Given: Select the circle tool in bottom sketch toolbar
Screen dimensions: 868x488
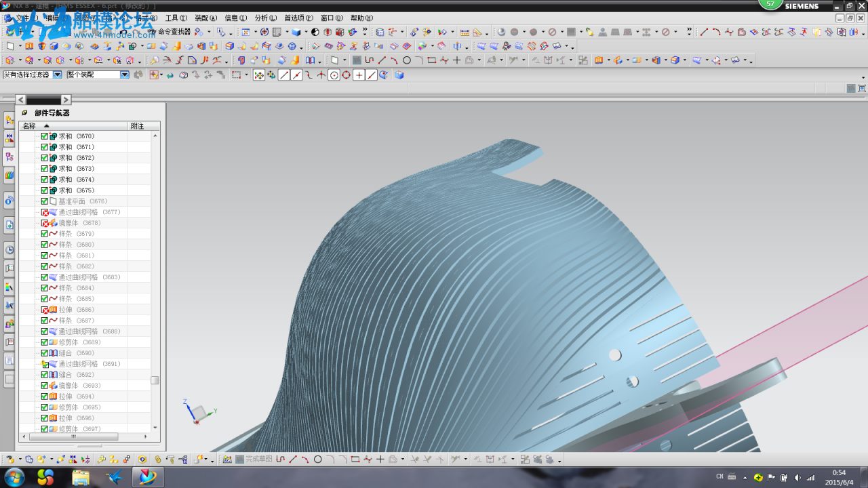Looking at the screenshot, I should 317,459.
